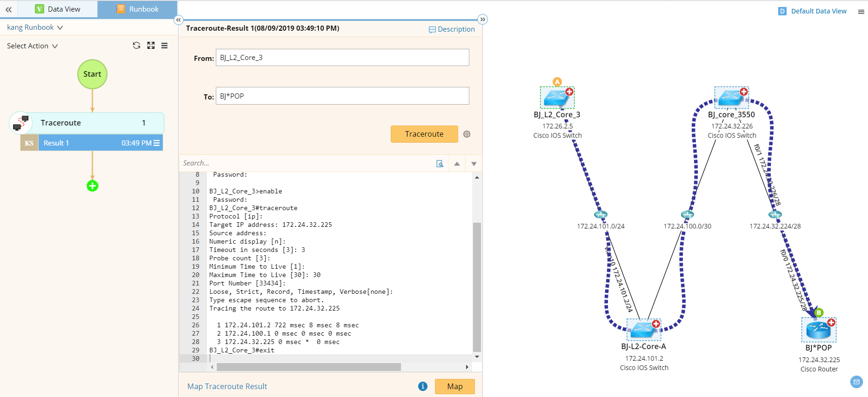Viewport: 868px width, 397px height.
Task: Click the mail icon at bottom right
Action: pyautogui.click(x=856, y=382)
